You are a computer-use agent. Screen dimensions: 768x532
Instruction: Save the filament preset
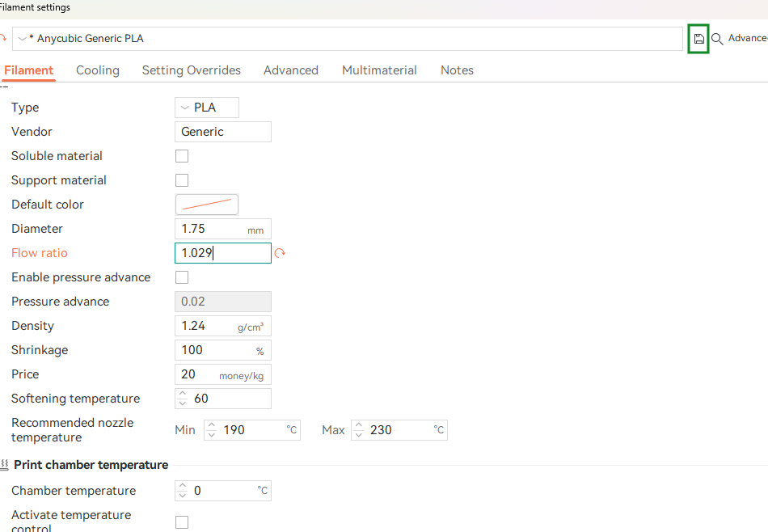[x=698, y=39]
